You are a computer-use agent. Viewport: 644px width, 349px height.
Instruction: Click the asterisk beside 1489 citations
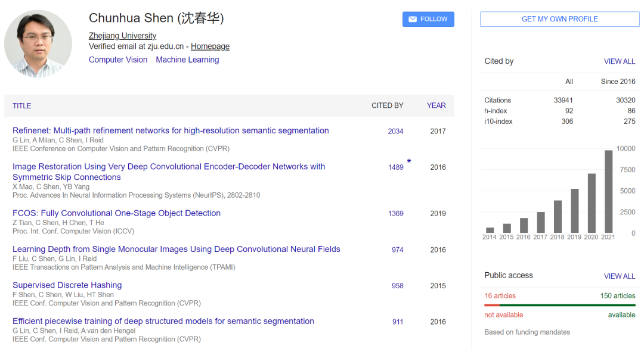[409, 161]
